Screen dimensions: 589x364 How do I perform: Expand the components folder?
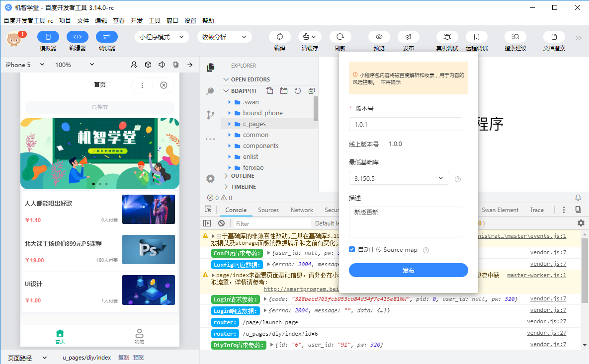(270, 146)
